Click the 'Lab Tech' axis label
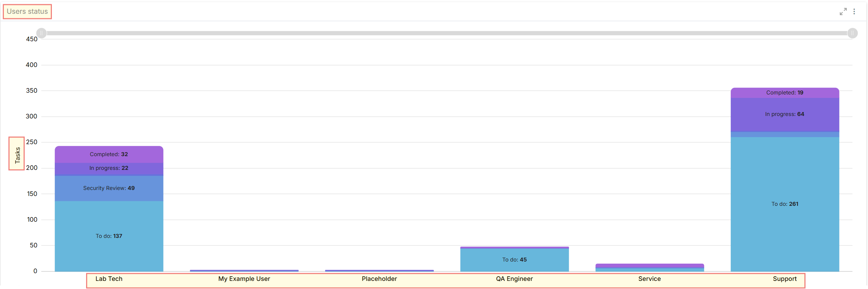This screenshot has width=868, height=289. (109, 279)
